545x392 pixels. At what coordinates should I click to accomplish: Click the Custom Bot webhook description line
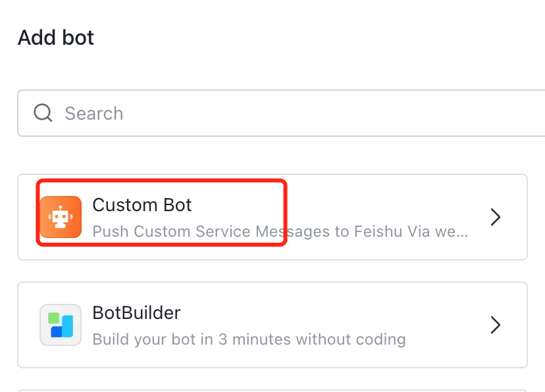click(280, 232)
